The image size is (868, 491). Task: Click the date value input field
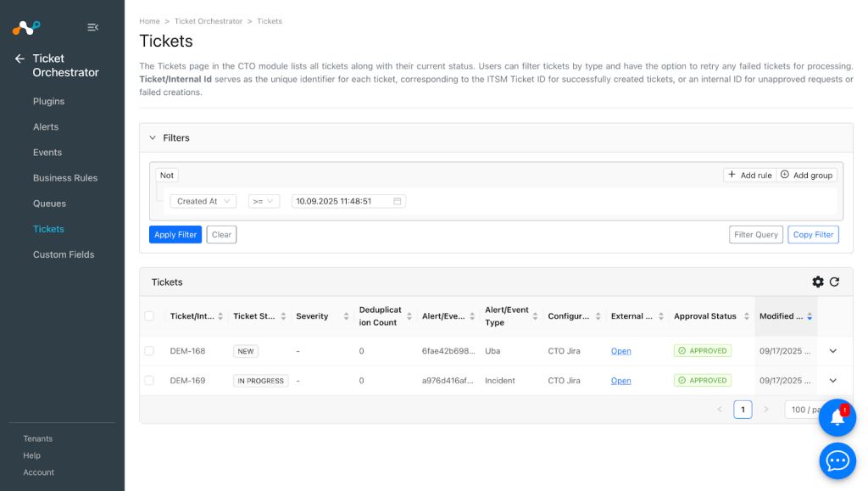(348, 201)
